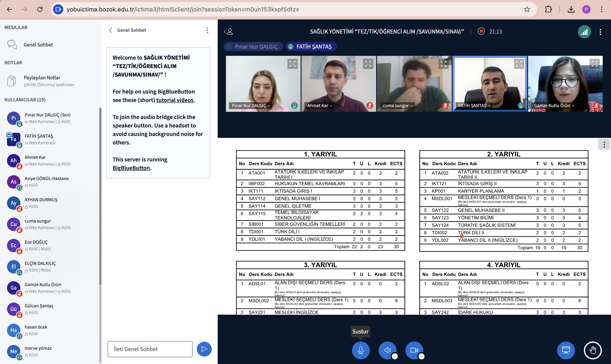
Task: Open the cuma sungur video name dropdown
Action: (x=398, y=106)
